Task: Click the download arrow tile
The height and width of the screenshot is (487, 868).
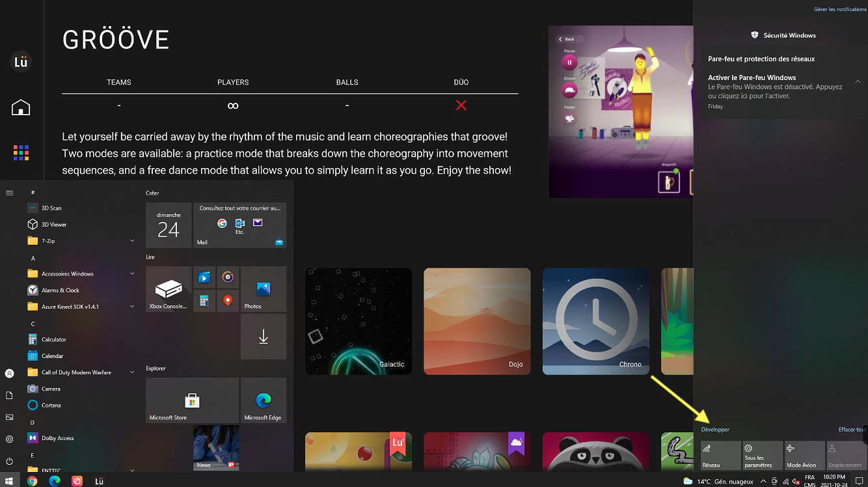Action: 264,337
